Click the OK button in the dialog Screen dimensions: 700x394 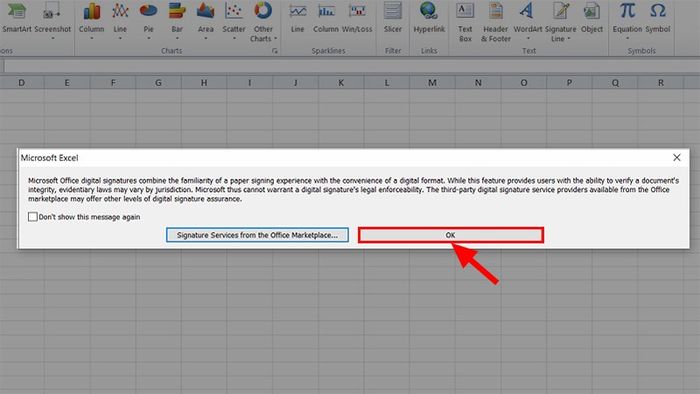click(451, 235)
